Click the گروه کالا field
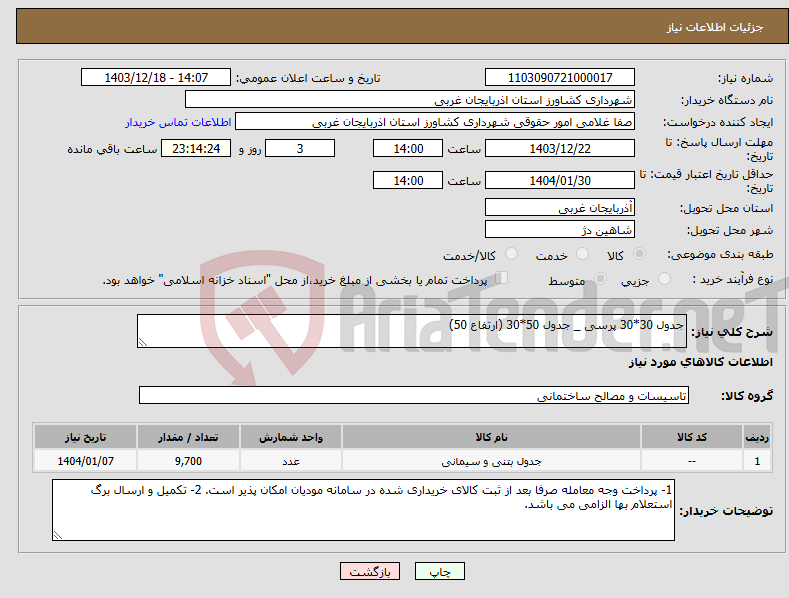Screen dimensions: 789x598 (414, 395)
